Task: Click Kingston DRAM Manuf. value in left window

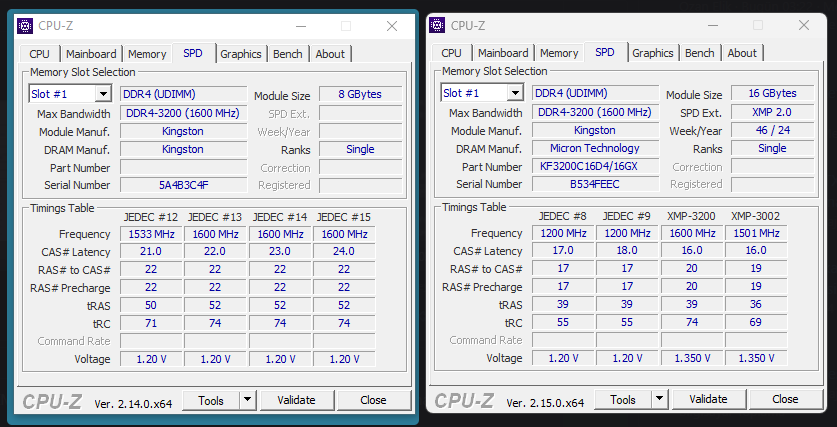Action: [184, 149]
